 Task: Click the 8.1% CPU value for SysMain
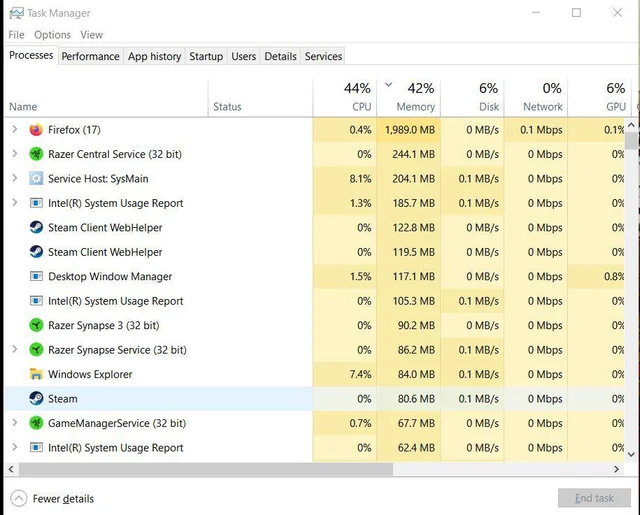tap(360, 179)
